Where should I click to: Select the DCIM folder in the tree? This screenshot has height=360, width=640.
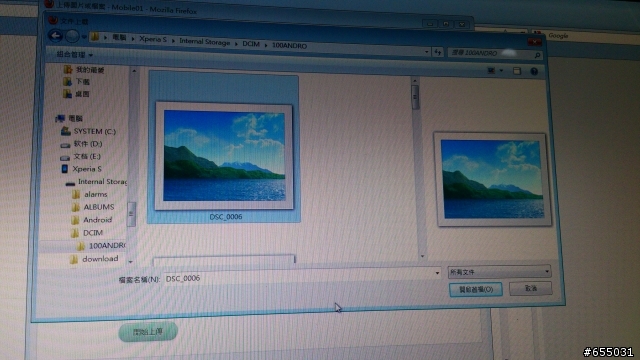[x=93, y=233]
